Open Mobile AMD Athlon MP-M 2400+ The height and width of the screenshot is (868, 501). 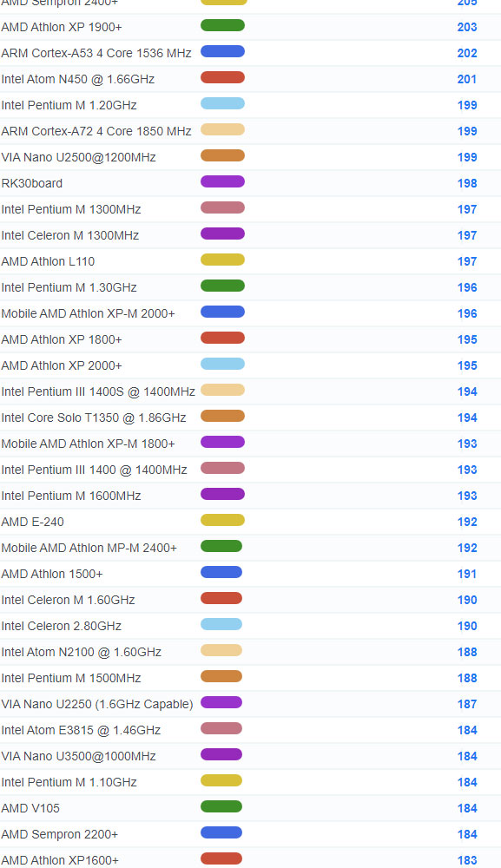tap(89, 548)
